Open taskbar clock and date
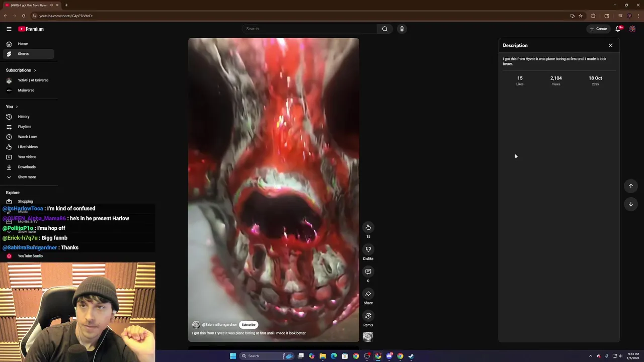644x362 pixels. pos(633,356)
